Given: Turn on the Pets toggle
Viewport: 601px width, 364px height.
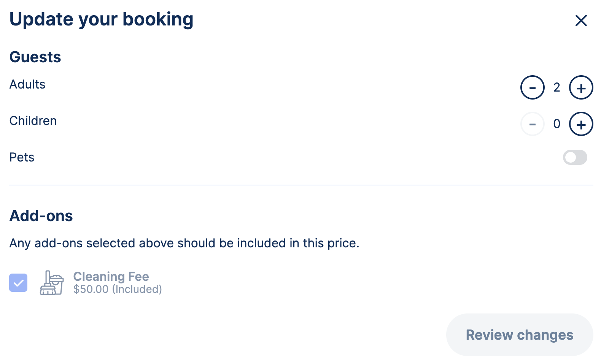Looking at the screenshot, I should [575, 157].
